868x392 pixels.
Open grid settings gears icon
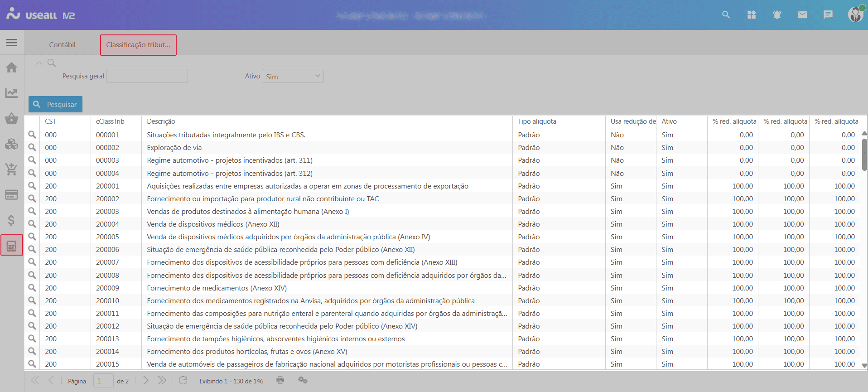303,380
